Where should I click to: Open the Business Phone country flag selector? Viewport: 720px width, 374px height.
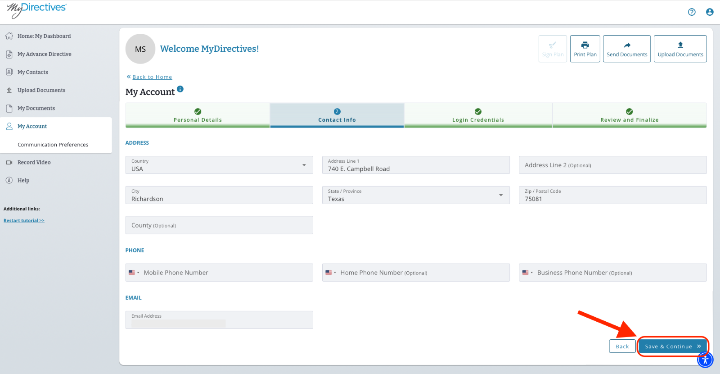[528, 272]
